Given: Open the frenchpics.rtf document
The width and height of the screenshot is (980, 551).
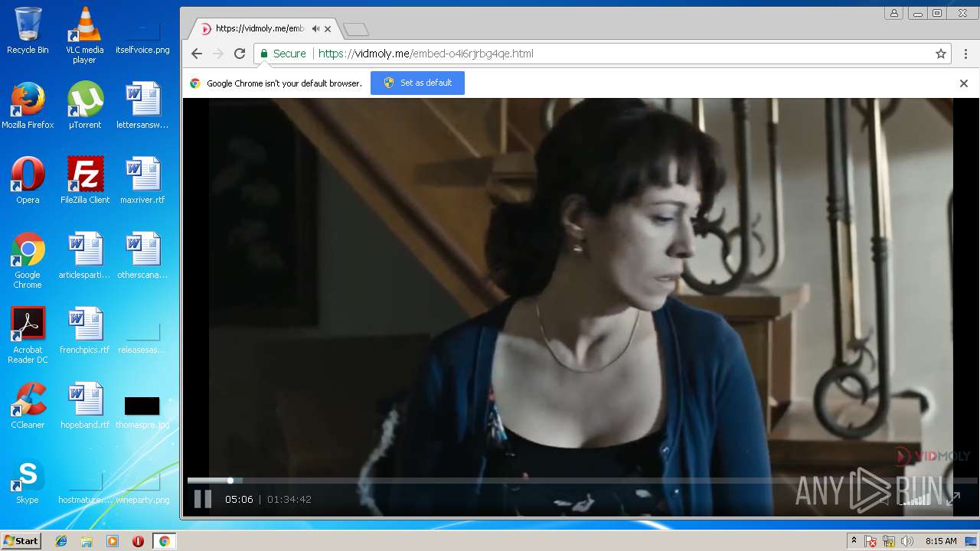Looking at the screenshot, I should coord(84,331).
